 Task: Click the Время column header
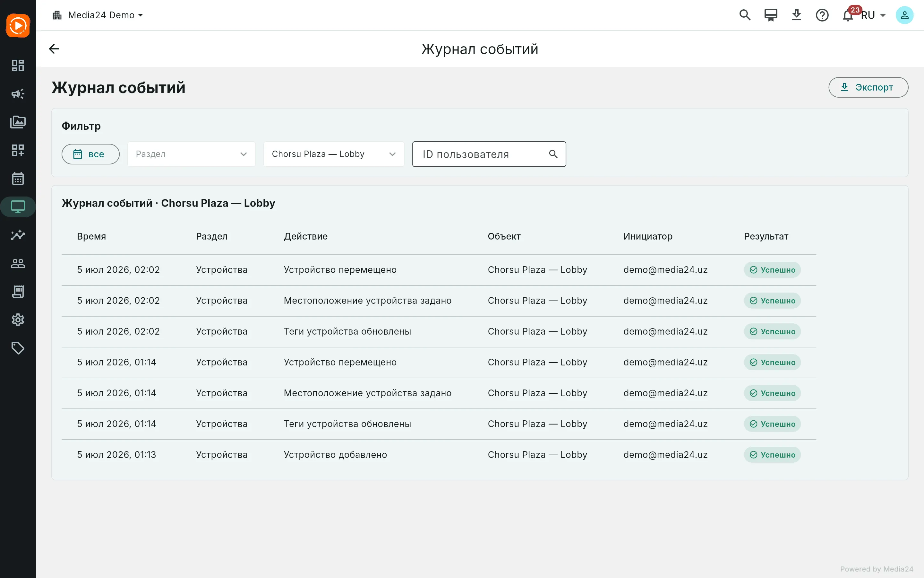click(92, 236)
